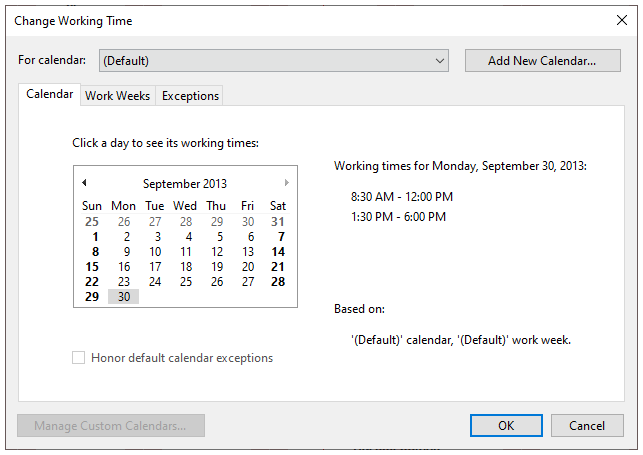
Task: Click the September 2013 month header
Action: pos(185,184)
